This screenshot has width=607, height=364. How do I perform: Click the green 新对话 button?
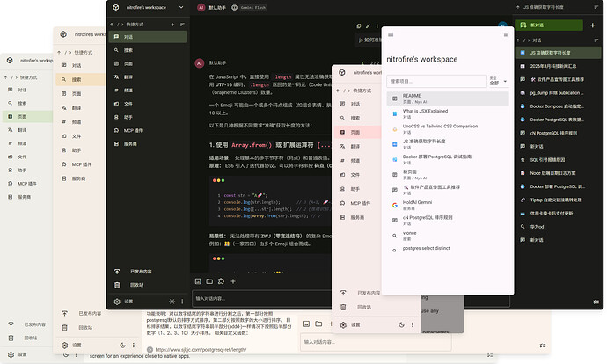(549, 25)
